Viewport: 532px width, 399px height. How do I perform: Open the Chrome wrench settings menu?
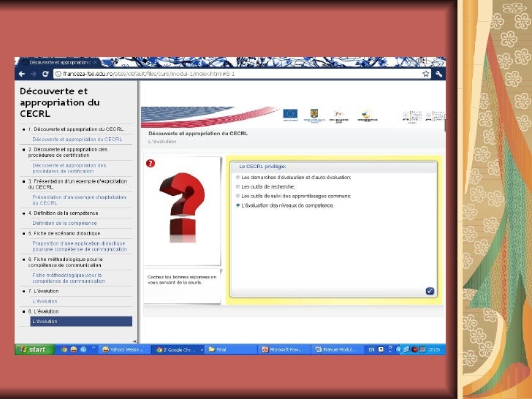point(438,74)
